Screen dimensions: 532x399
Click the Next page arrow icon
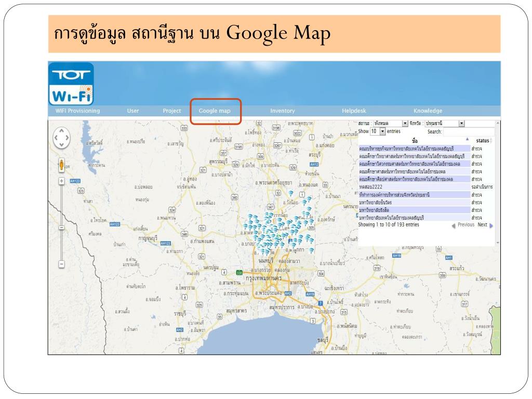pyautogui.click(x=491, y=225)
